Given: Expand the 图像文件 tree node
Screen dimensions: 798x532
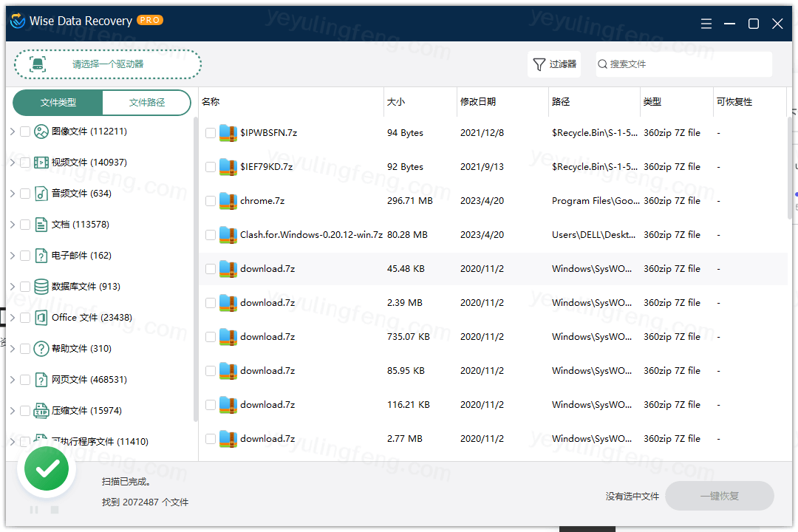Looking at the screenshot, I should tap(13, 132).
